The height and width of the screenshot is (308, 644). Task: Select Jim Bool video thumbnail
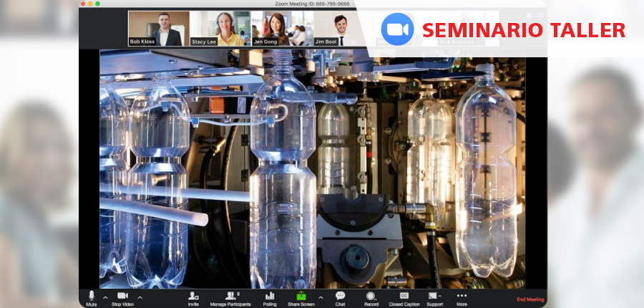[x=343, y=29]
